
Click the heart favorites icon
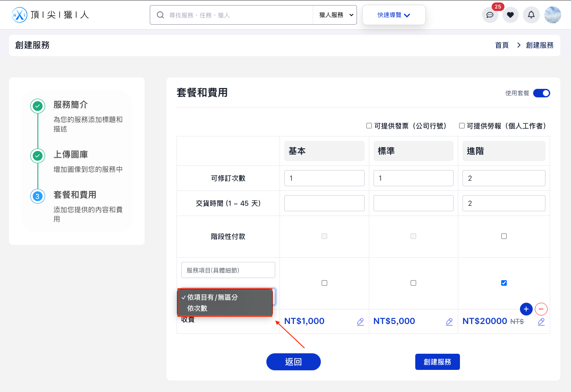[x=510, y=15]
